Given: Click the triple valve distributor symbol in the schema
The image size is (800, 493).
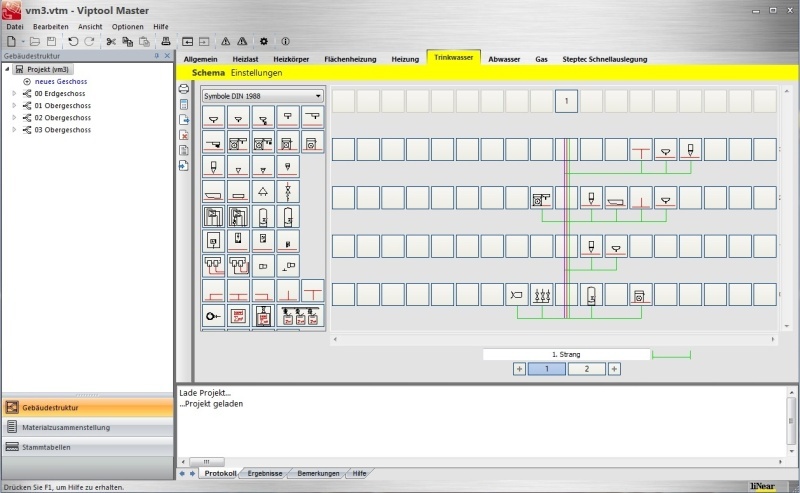Looking at the screenshot, I should click(541, 295).
